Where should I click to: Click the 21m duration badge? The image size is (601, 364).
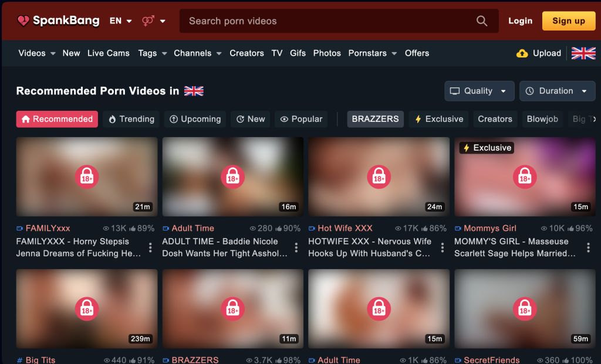pyautogui.click(x=143, y=207)
